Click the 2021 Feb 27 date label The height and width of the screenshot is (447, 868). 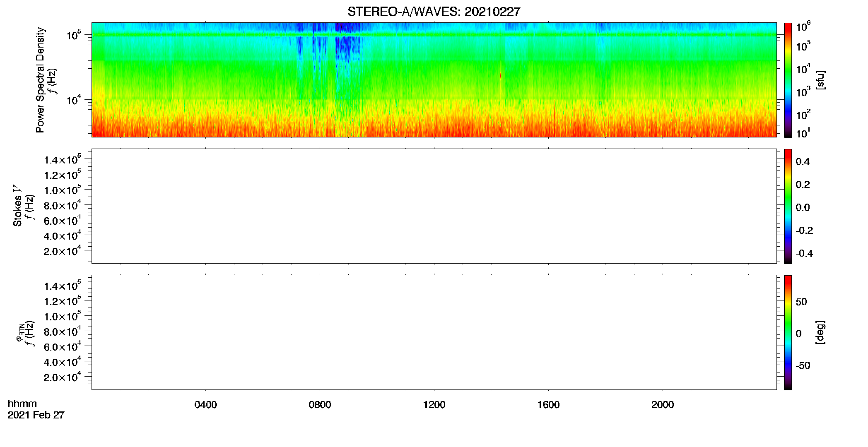tap(36, 415)
